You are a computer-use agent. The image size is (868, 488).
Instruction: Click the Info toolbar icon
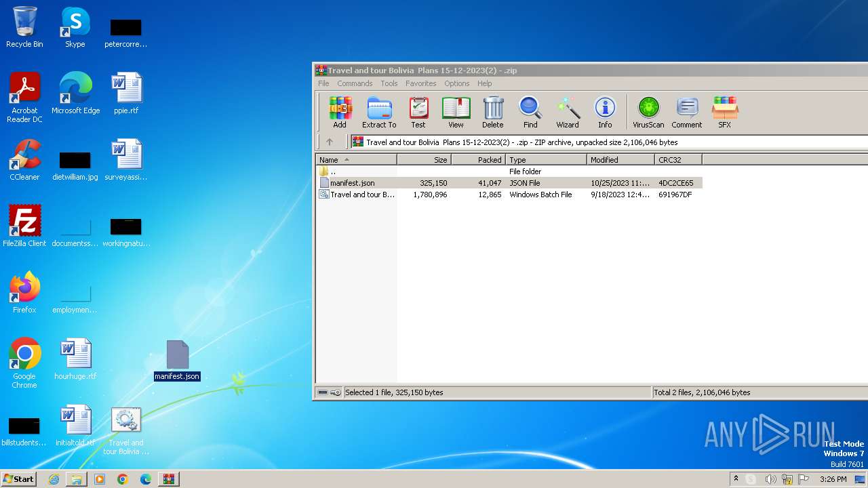coord(605,113)
